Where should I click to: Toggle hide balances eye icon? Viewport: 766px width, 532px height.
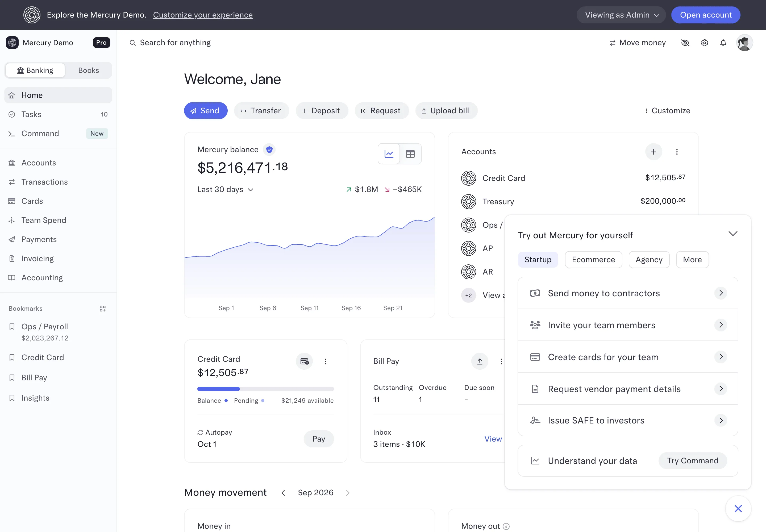pos(685,43)
